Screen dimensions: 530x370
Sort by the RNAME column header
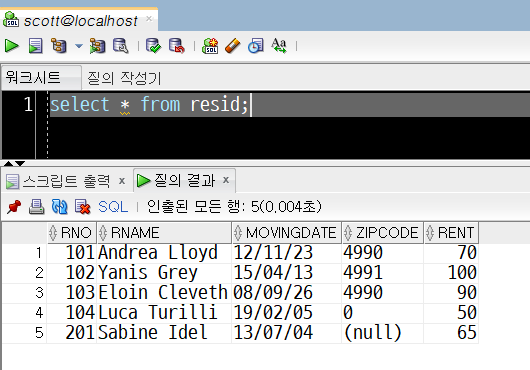[164, 233]
